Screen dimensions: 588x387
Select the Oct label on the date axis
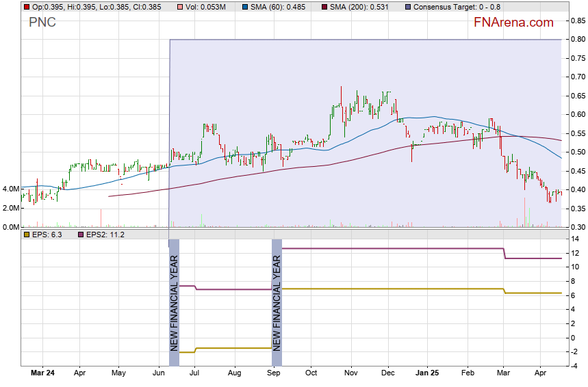[x=311, y=374]
